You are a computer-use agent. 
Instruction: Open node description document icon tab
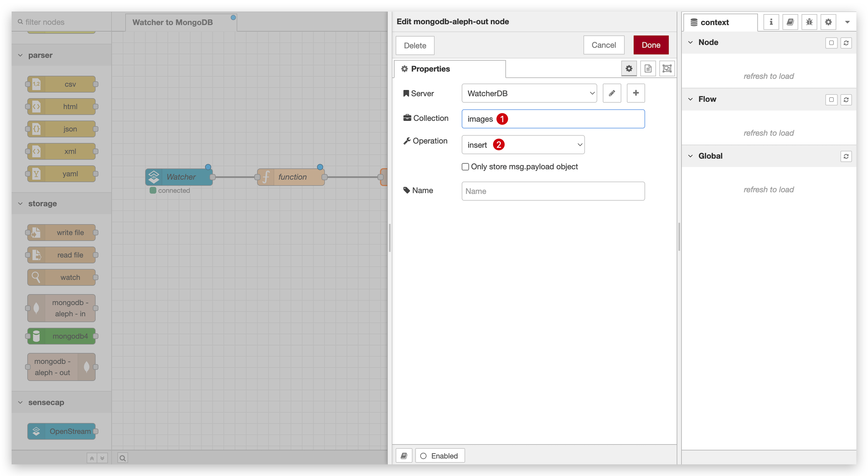click(648, 69)
